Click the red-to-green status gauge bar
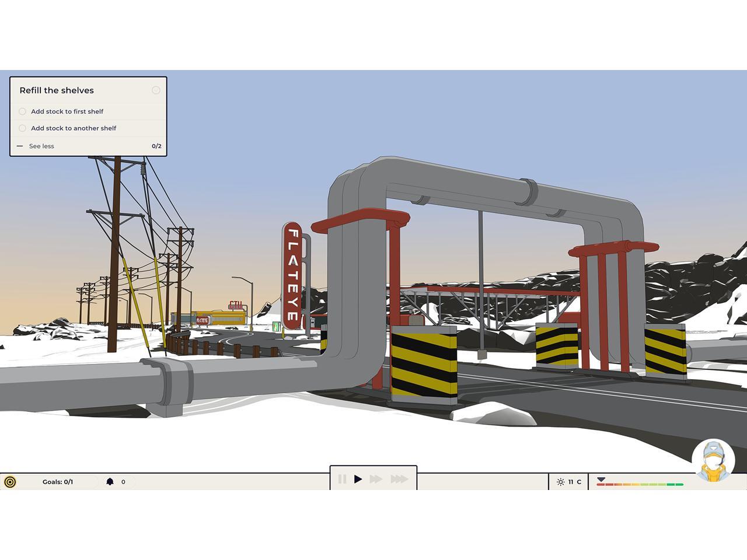The height and width of the screenshot is (560, 747). tap(640, 485)
